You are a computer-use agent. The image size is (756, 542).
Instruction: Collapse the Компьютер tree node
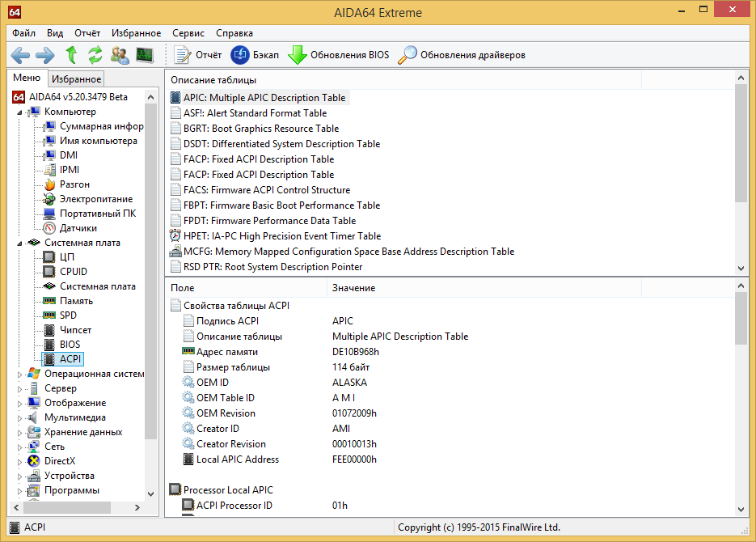click(19, 112)
